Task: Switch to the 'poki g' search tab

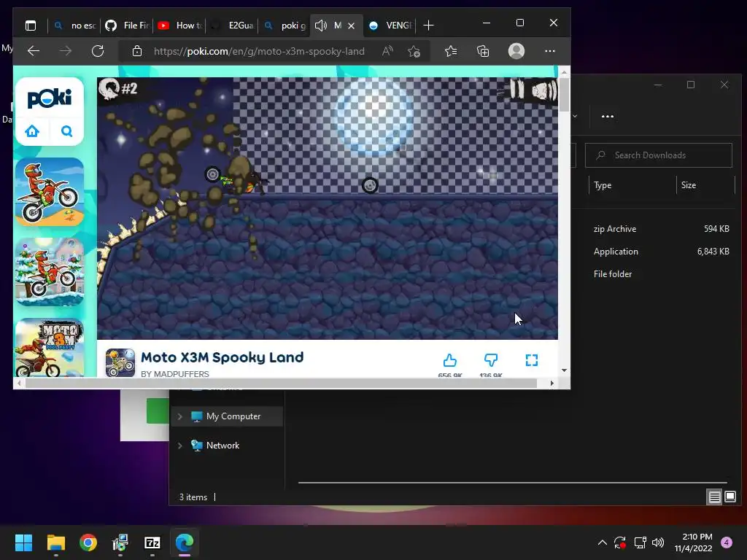Action: (284, 26)
